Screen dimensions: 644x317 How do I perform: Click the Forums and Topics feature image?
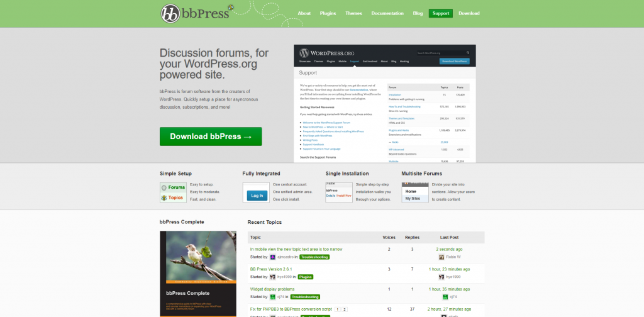(174, 192)
